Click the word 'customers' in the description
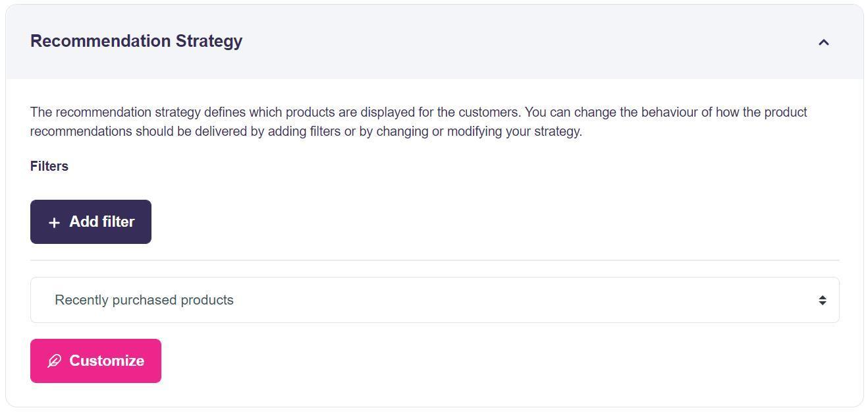This screenshot has height=412, width=868. click(x=488, y=112)
